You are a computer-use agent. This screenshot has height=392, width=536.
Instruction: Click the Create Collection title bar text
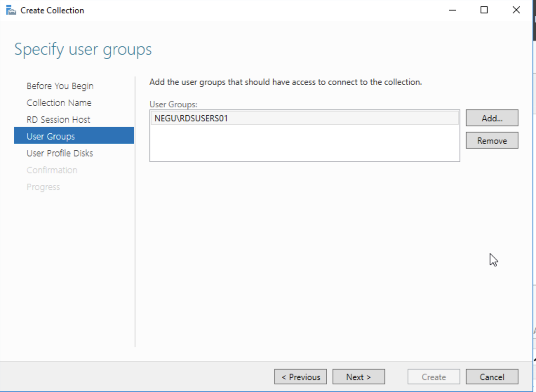pos(52,11)
